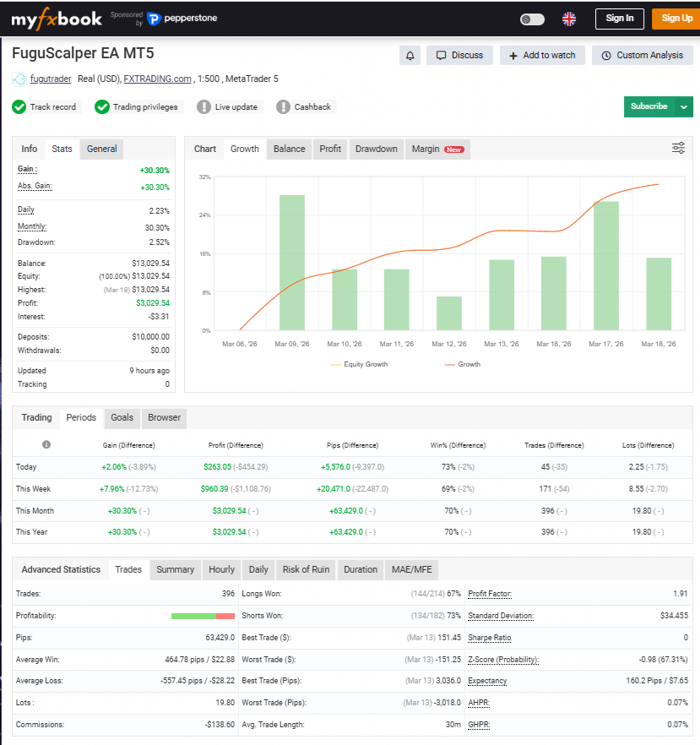Select the Balance chart tab
This screenshot has width=700, height=745.
pyautogui.click(x=290, y=150)
